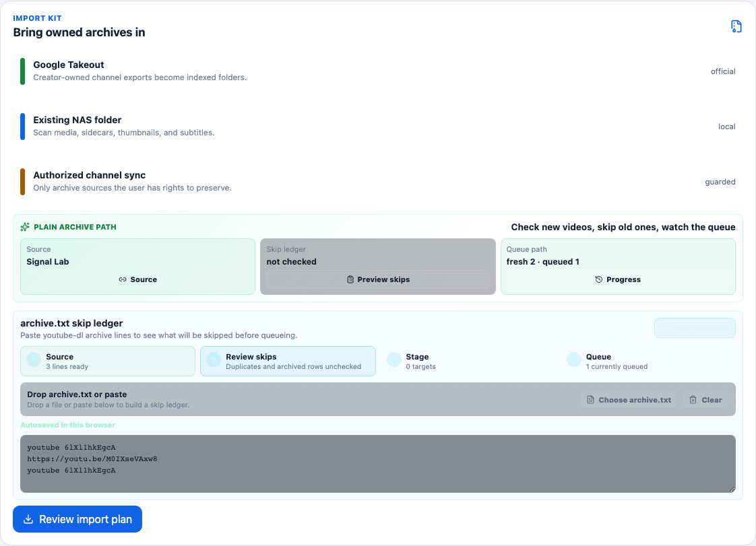
Task: Click the 'not checked' Skip ledger value
Action: click(291, 262)
